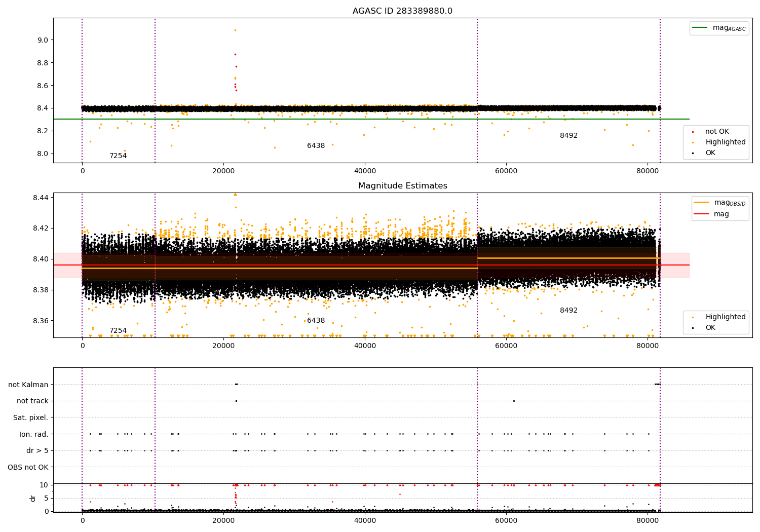This screenshot has width=760, height=532.
Task: Click x-axis tick 60000 under the dr plot
Action: (x=506, y=521)
